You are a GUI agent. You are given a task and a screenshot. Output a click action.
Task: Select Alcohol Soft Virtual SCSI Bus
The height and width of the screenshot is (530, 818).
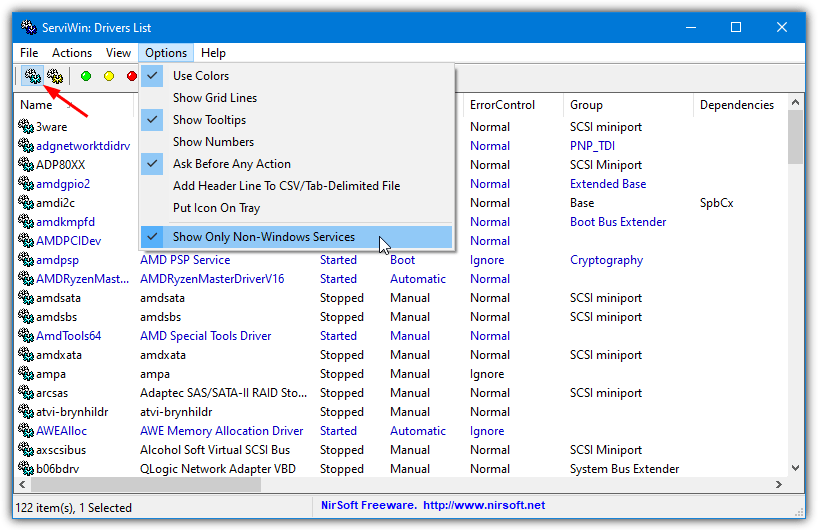215,450
